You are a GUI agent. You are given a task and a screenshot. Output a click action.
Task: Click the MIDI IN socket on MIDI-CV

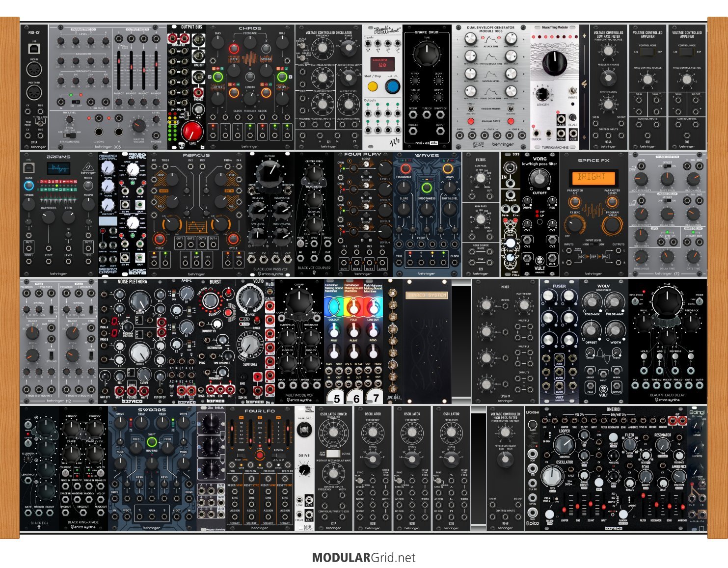click(34, 69)
